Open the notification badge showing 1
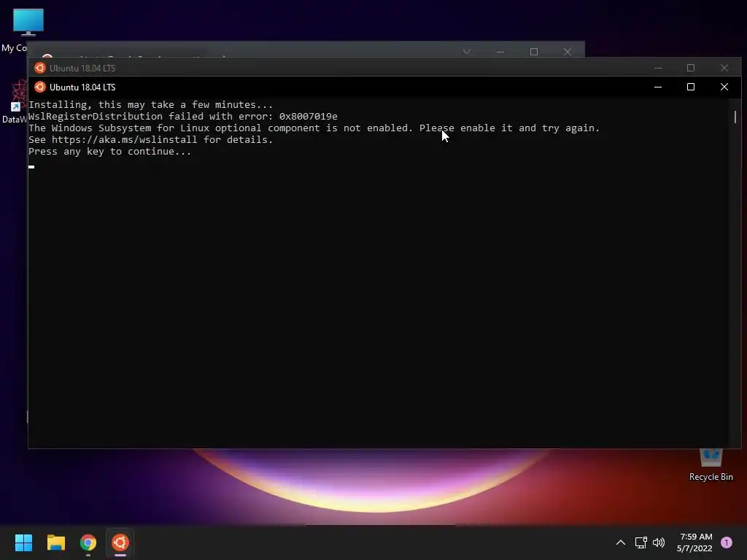Screen dimensions: 747x560 pyautogui.click(x=726, y=542)
